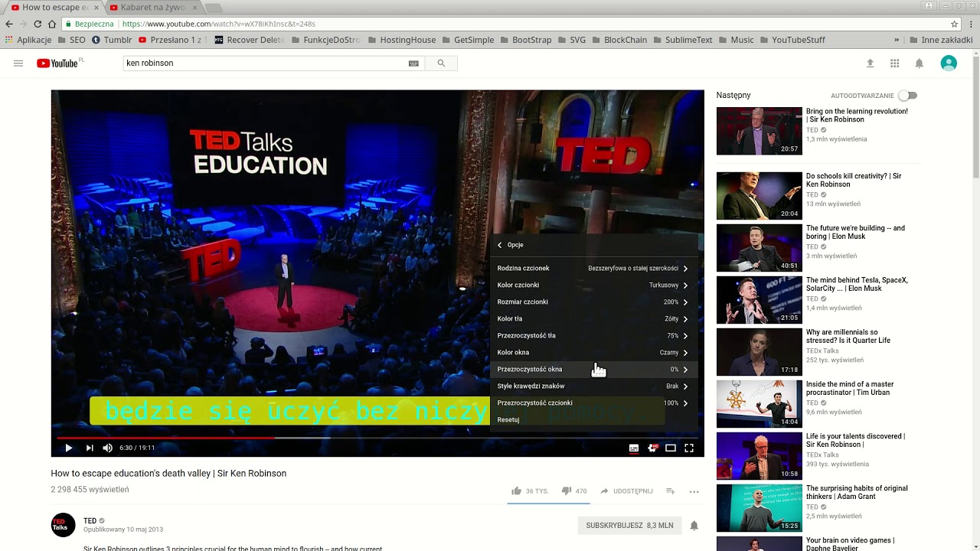Screen dimensions: 980x551
Task: Expand the Kolor tła background color option
Action: [x=593, y=319]
